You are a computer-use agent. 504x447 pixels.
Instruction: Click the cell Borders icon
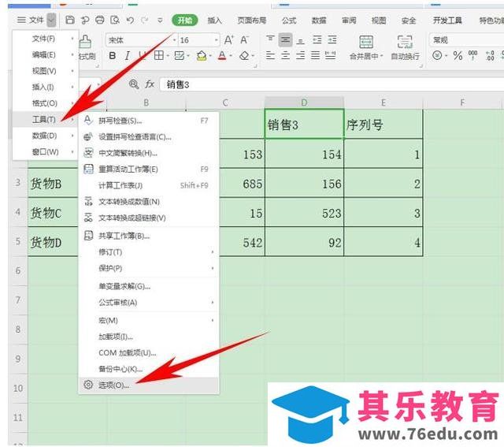[x=159, y=55]
